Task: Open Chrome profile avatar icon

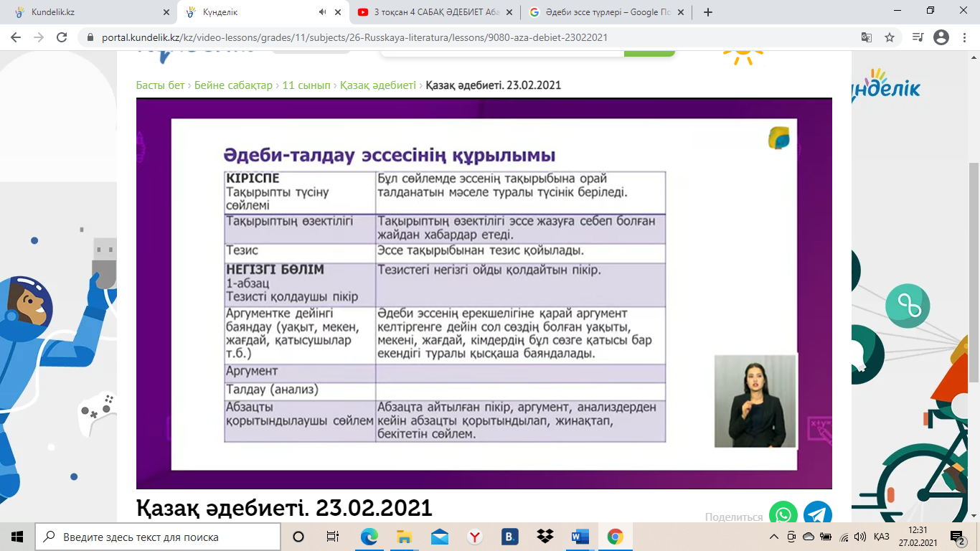Action: (x=941, y=37)
